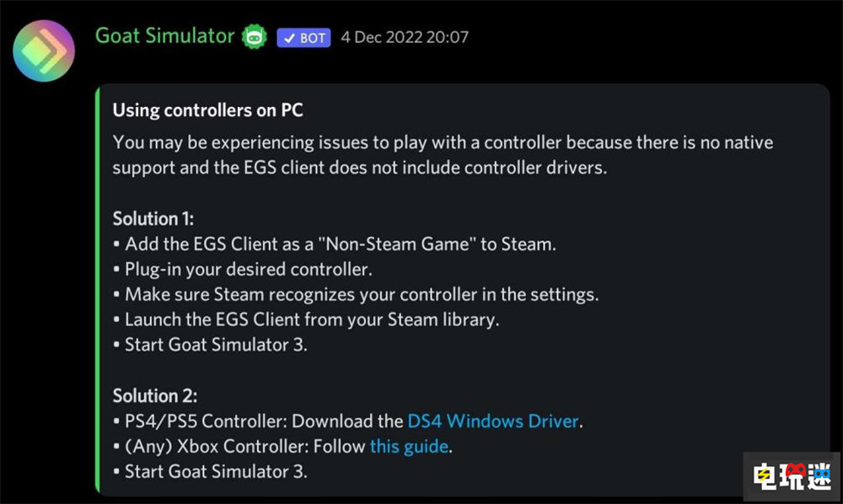The width and height of the screenshot is (843, 504).
Task: Open the DS4 Windows Driver link
Action: pyautogui.click(x=492, y=421)
